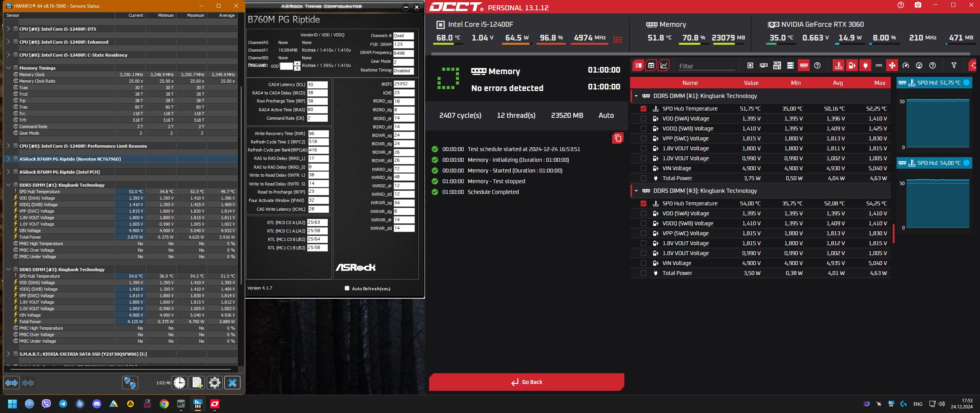The height and width of the screenshot is (413, 980).
Task: Sort OCCT sensors by Value column
Action: 751,83
